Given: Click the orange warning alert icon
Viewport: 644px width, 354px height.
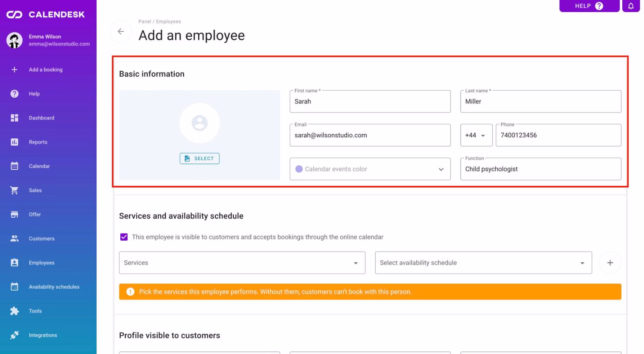Looking at the screenshot, I should [x=130, y=292].
